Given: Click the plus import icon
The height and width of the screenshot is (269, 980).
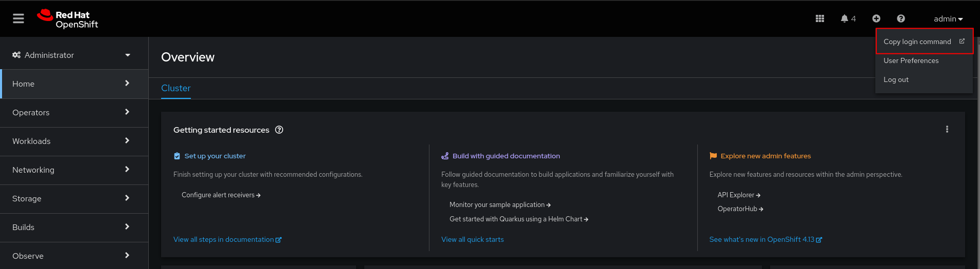Looking at the screenshot, I should (x=876, y=18).
